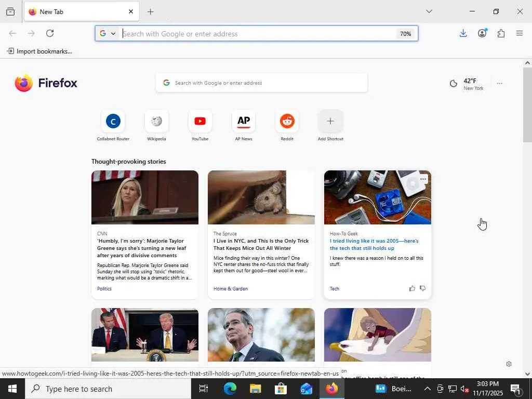Select the Home & Garden topic link

click(231, 289)
